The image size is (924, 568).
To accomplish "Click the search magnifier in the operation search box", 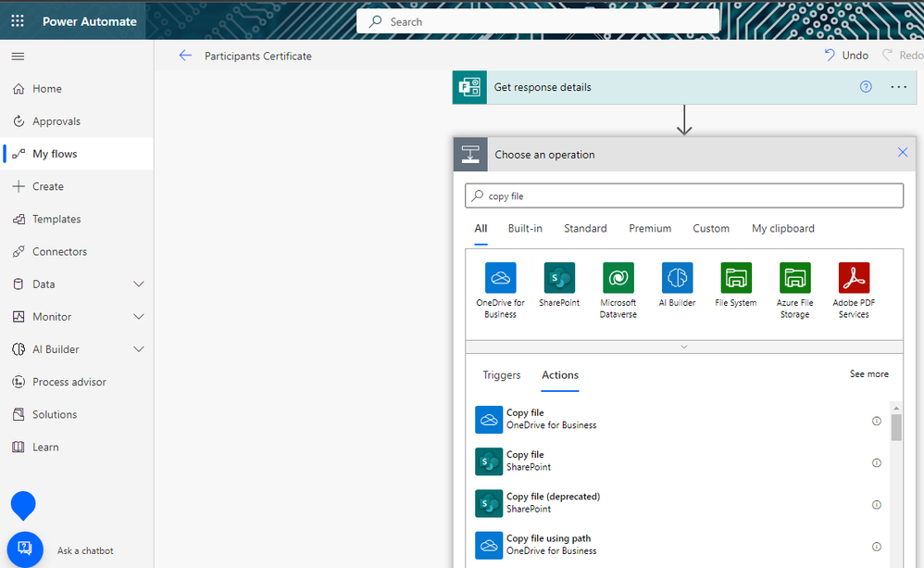I will click(478, 196).
